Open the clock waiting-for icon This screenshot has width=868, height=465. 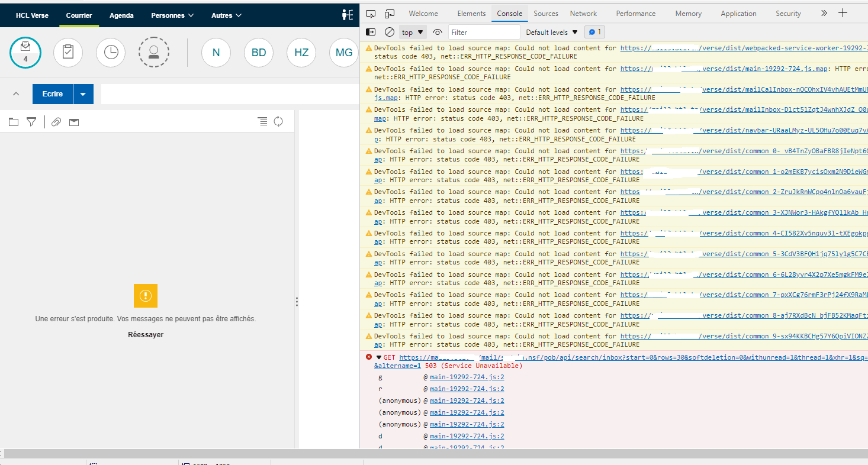click(x=111, y=52)
